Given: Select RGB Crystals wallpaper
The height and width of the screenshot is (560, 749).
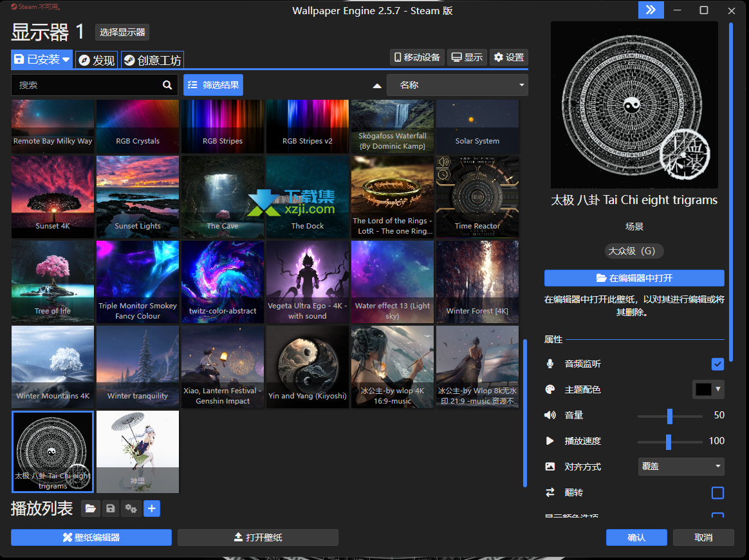Looking at the screenshot, I should 138,127.
